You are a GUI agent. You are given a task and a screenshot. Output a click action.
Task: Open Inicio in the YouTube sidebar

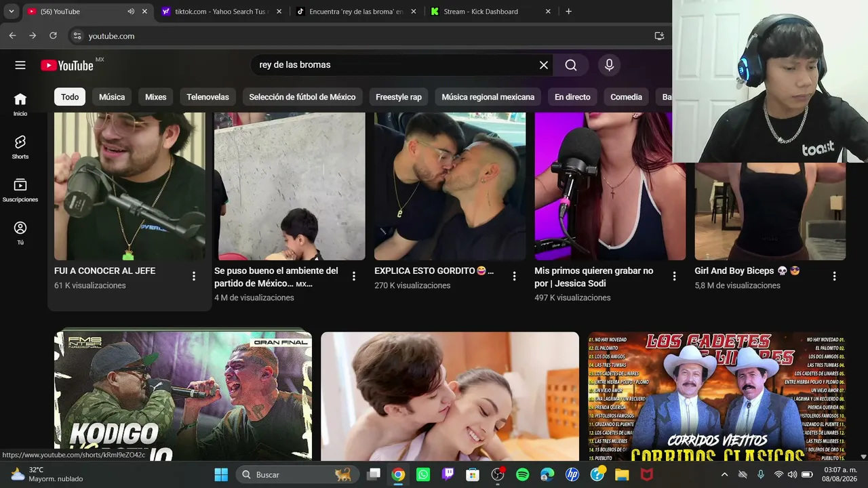(x=20, y=104)
